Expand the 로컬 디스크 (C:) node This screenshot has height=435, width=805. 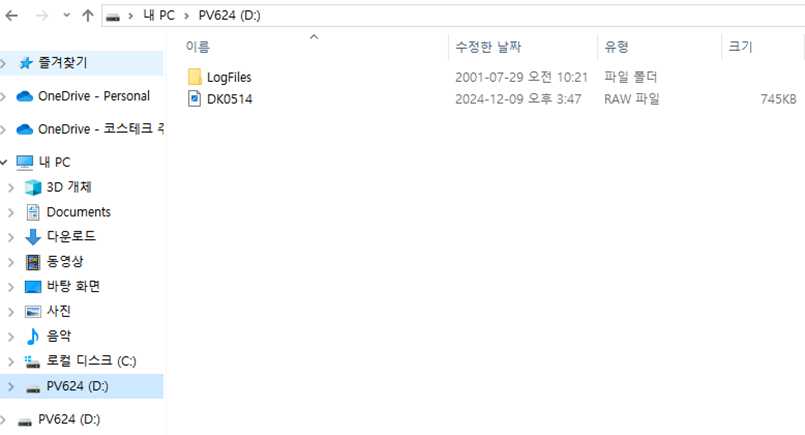click(x=11, y=362)
